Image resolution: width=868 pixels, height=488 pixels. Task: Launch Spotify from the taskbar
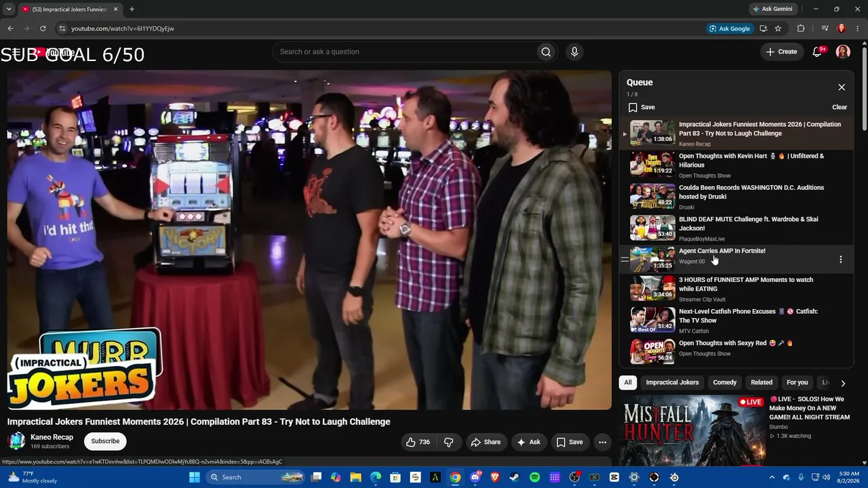(x=534, y=477)
